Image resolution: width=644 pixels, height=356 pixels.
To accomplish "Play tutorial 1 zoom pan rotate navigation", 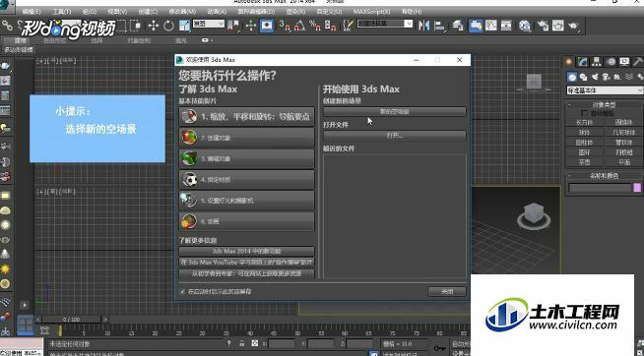I will coord(247,117).
